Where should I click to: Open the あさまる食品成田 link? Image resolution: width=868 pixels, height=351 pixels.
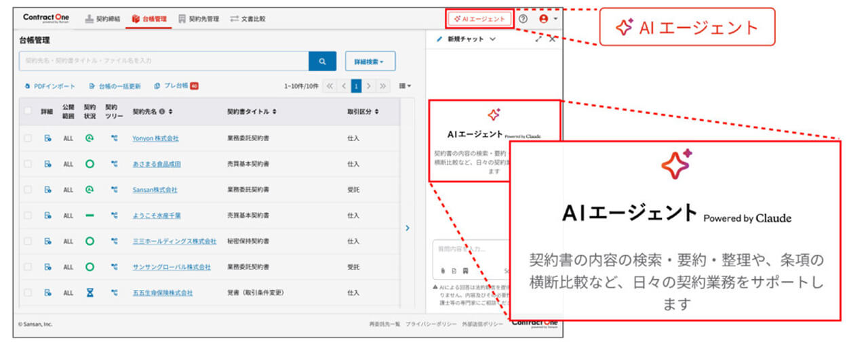pyautogui.click(x=157, y=164)
